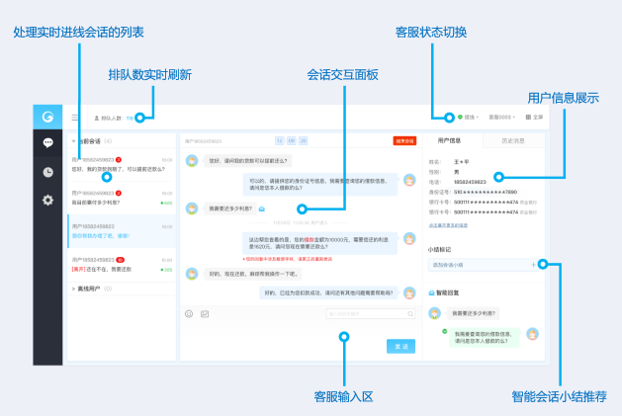Click the 全屏 fullscreen button
The image size is (622, 416).
point(534,117)
